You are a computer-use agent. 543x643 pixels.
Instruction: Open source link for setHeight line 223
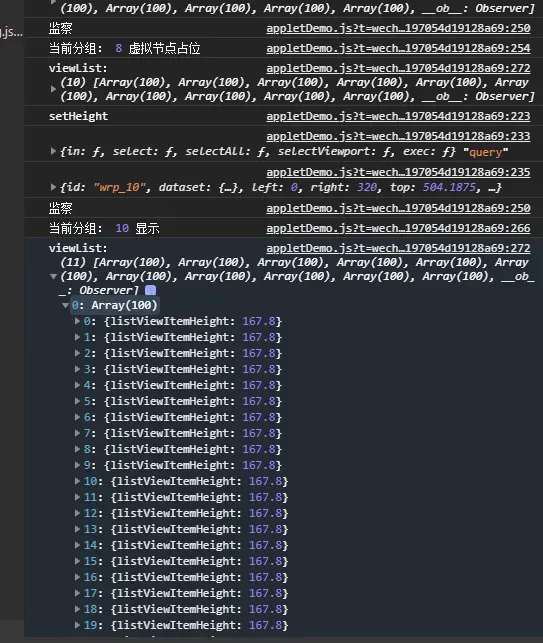398,116
